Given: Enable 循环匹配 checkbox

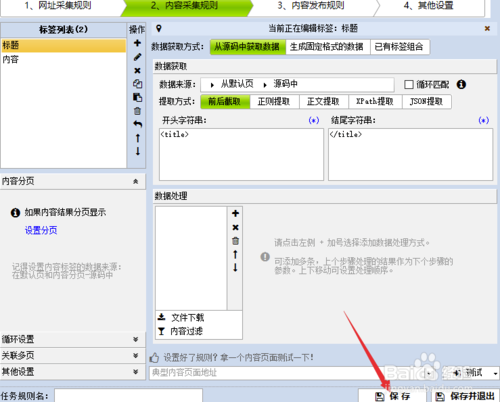Looking at the screenshot, I should click(x=409, y=84).
